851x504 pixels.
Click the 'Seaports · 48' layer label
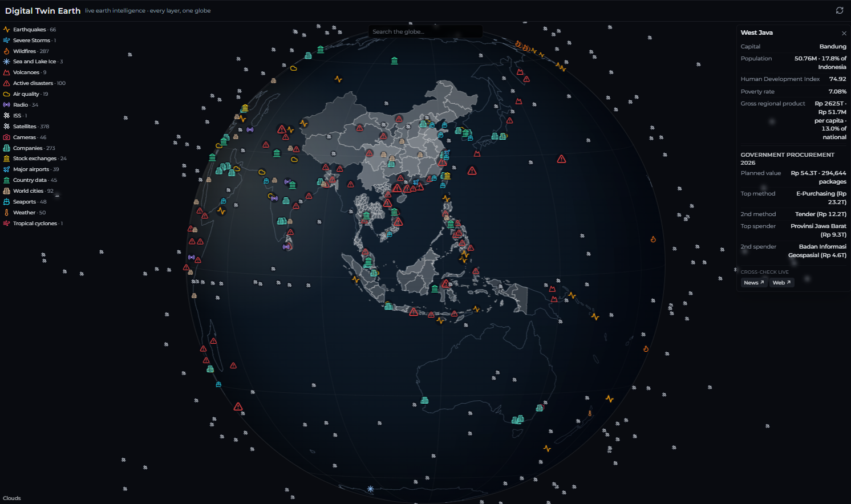pyautogui.click(x=30, y=202)
